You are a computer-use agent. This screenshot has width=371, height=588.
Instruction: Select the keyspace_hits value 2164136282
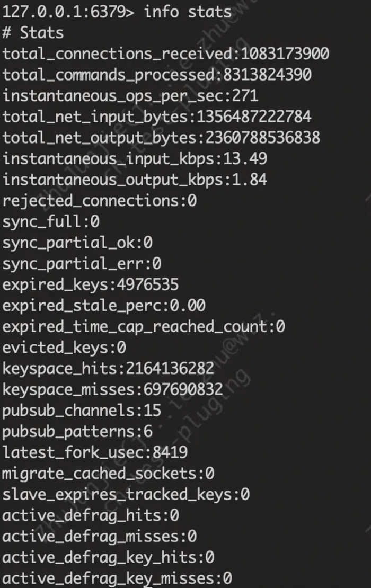coord(170,369)
